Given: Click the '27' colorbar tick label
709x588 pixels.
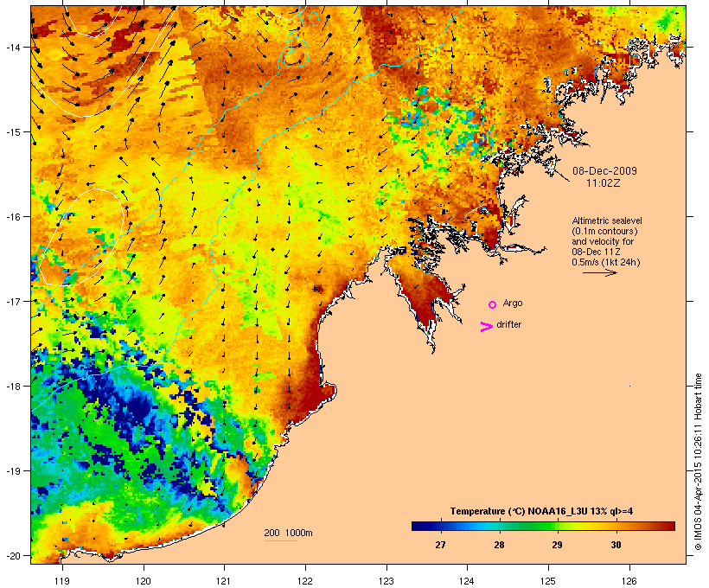Looking at the screenshot, I should 440,545.
